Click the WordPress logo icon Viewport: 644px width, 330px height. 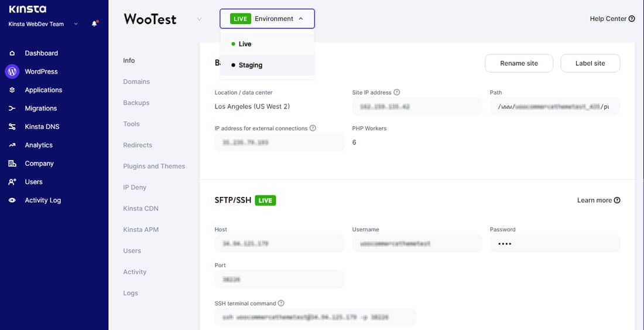point(12,72)
